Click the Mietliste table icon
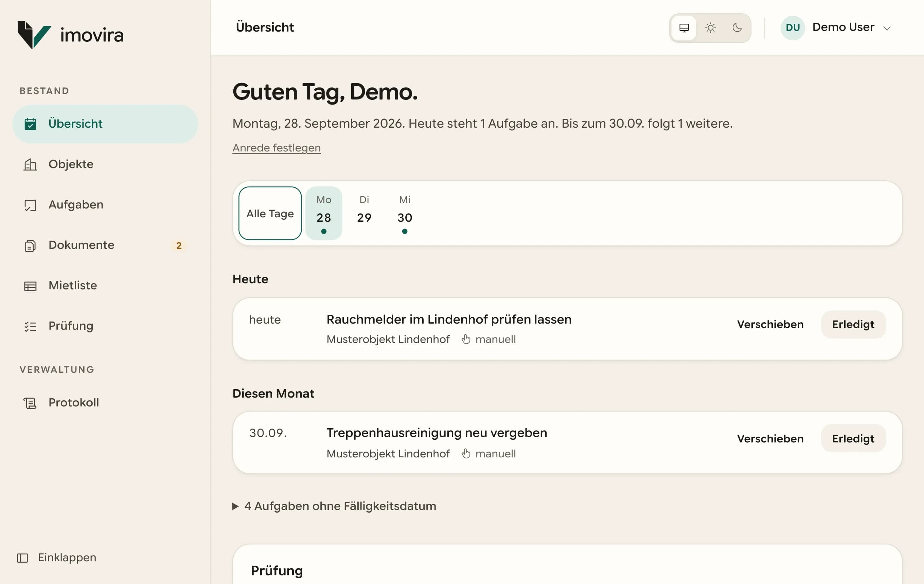Screen dimensions: 924x584 [30, 286]
